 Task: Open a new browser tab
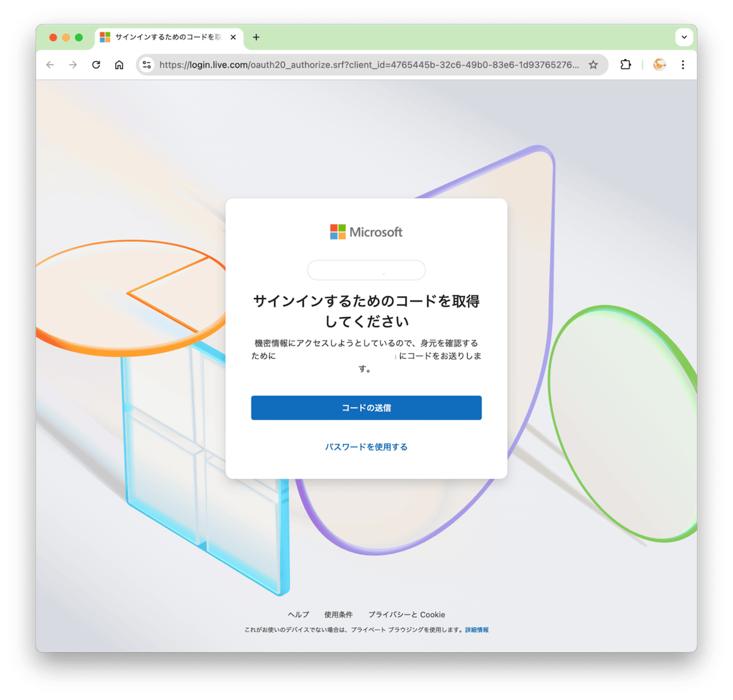point(256,37)
